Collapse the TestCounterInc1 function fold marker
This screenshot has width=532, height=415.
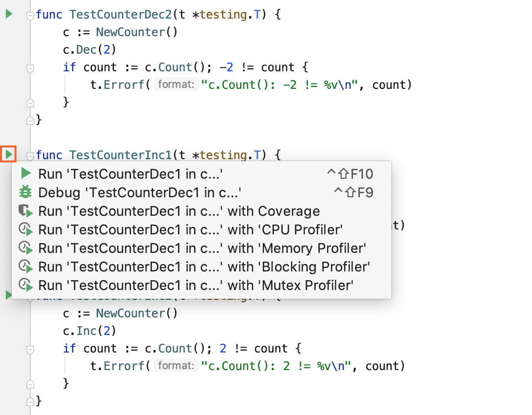[x=30, y=156]
